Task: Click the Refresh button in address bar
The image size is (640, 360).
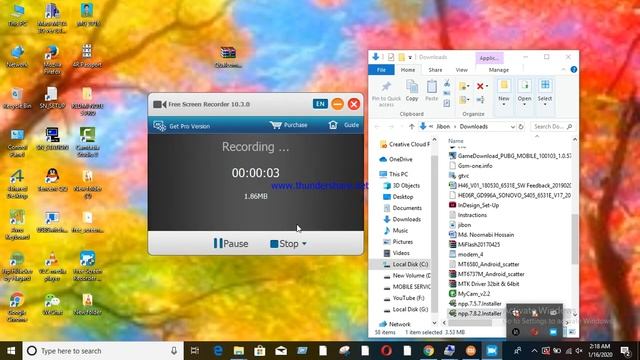Action: [x=521, y=127]
